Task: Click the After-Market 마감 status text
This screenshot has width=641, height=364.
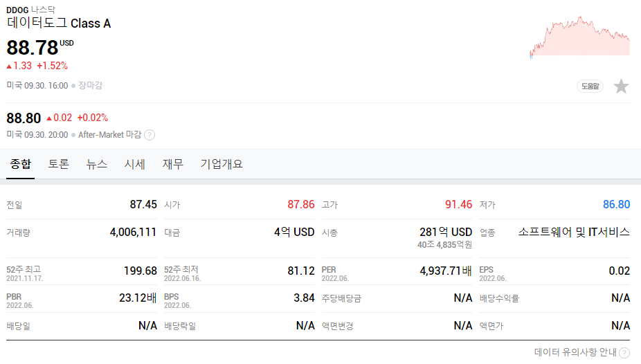Action: pos(109,135)
